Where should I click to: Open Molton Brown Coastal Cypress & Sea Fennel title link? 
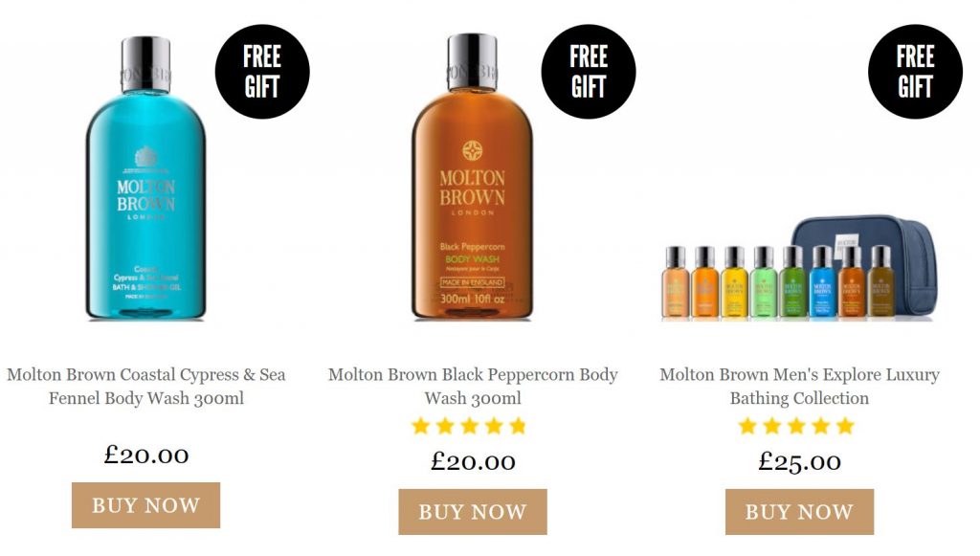145,386
